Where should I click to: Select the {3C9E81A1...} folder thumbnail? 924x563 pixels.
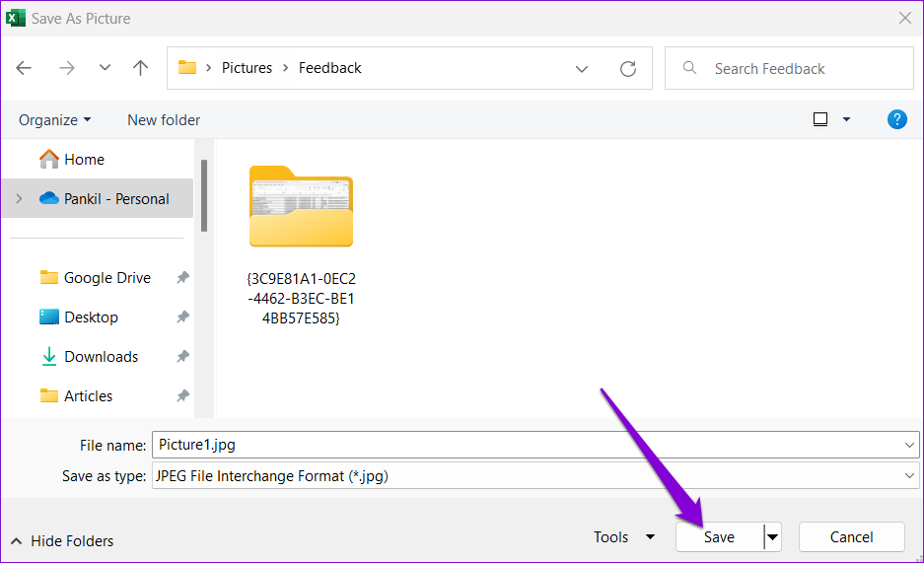pos(301,206)
